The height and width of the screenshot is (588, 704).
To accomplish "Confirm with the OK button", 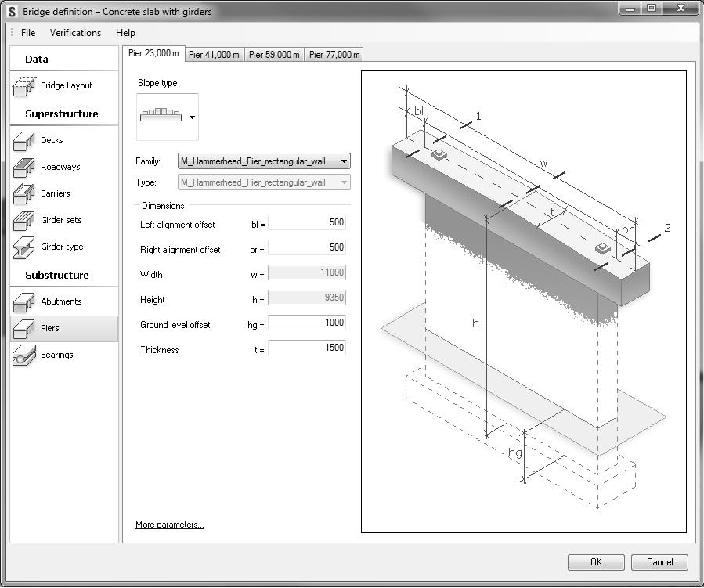I will tap(596, 562).
